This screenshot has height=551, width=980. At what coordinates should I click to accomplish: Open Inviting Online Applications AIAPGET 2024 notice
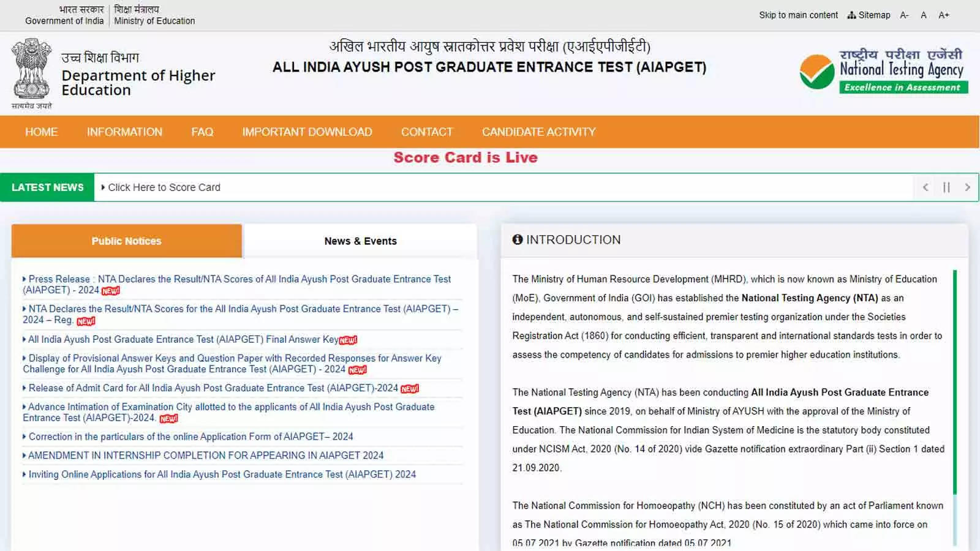219,474
